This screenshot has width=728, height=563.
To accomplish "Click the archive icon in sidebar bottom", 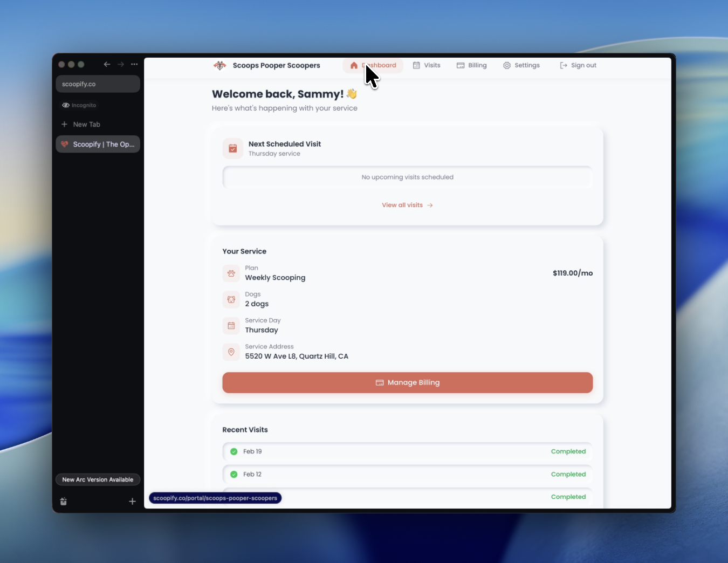I will [64, 502].
